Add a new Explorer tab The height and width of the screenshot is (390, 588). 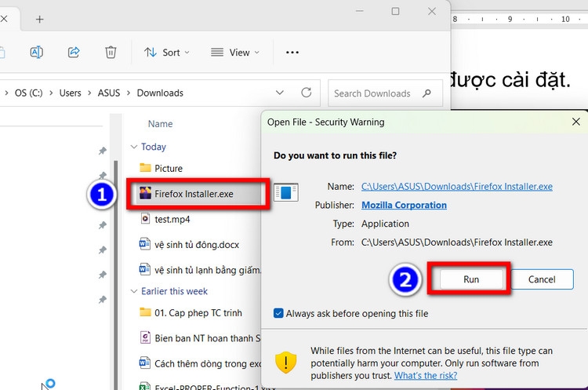pyautogui.click(x=40, y=19)
